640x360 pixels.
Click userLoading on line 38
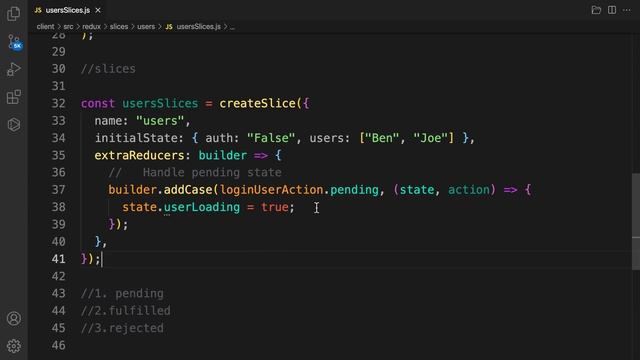pos(202,207)
